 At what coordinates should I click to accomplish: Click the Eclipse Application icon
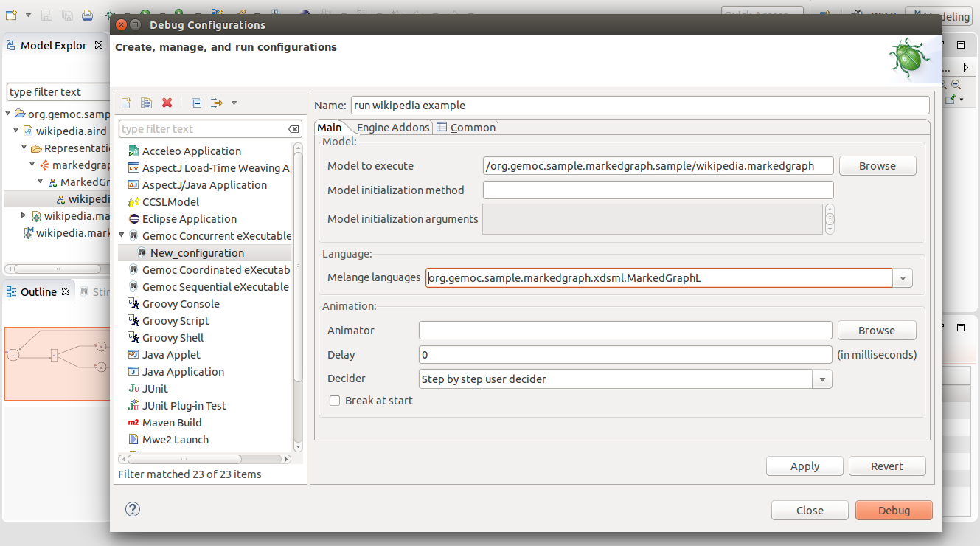tap(133, 218)
